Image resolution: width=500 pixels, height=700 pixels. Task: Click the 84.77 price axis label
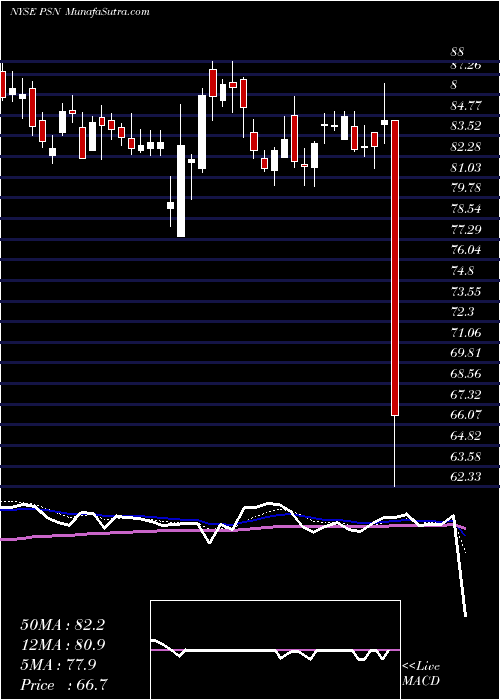[466, 106]
